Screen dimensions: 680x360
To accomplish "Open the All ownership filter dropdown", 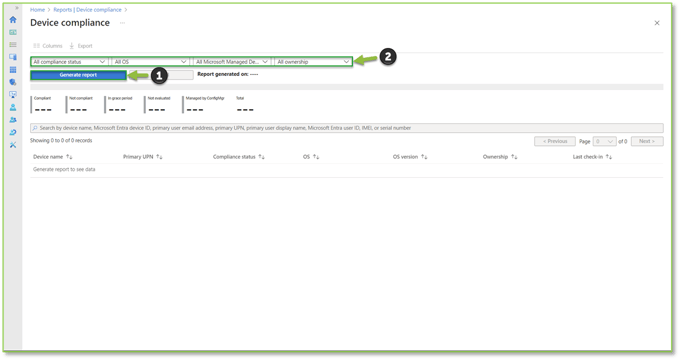I will point(313,62).
